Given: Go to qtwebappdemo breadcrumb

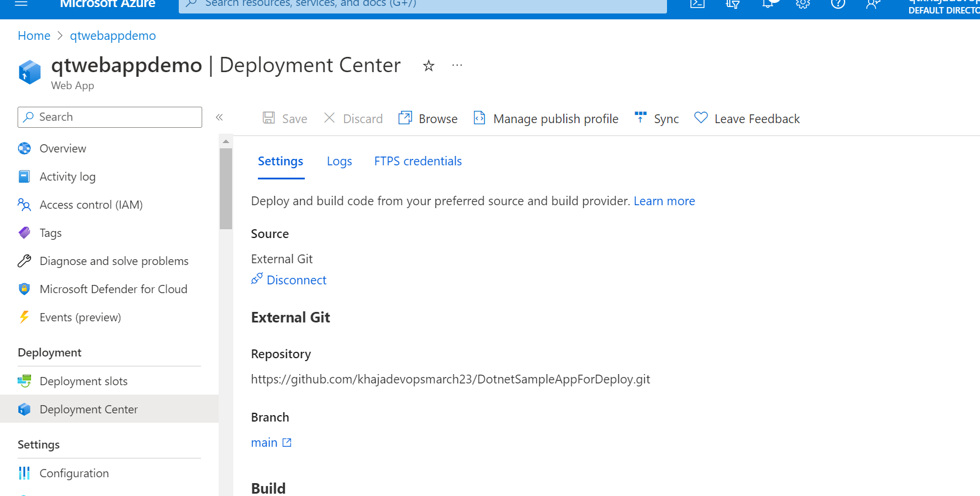Looking at the screenshot, I should (113, 36).
